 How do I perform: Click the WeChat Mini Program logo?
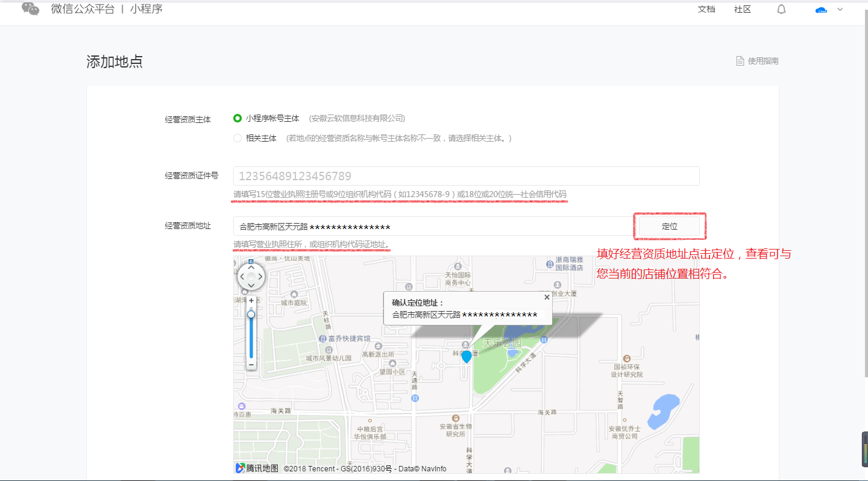click(x=30, y=10)
